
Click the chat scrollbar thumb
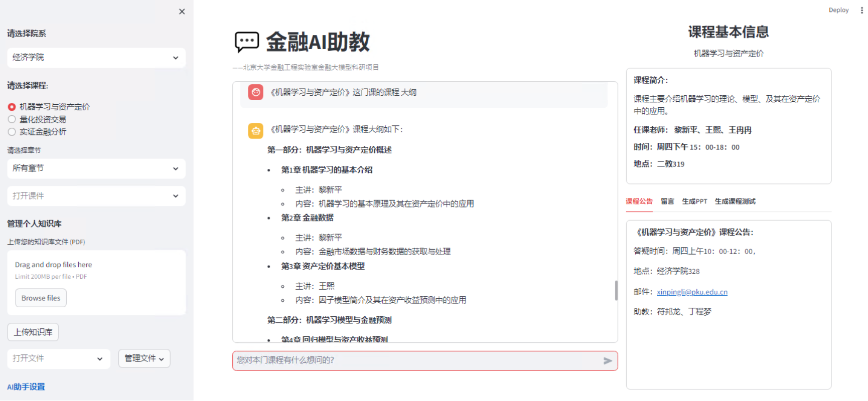point(616,290)
